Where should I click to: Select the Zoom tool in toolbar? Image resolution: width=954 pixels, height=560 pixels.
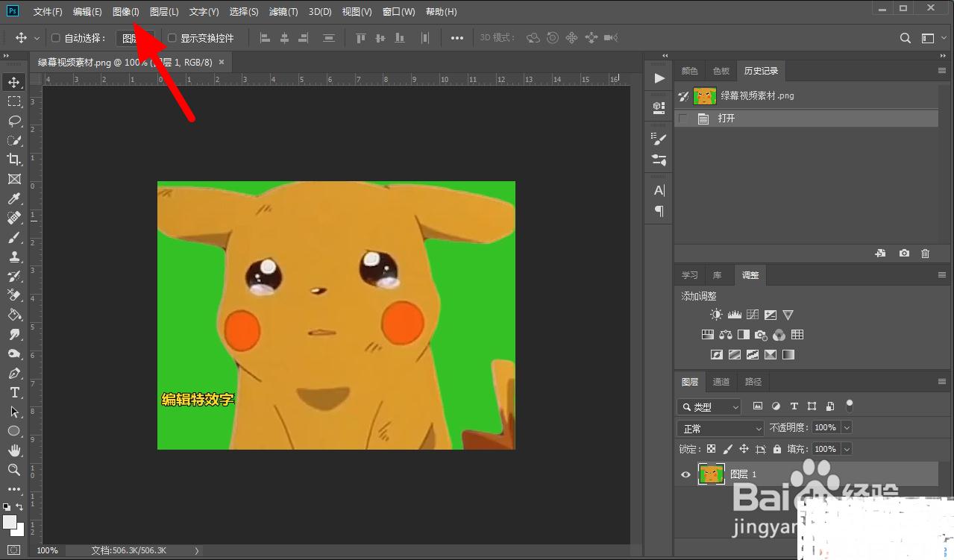(x=14, y=470)
